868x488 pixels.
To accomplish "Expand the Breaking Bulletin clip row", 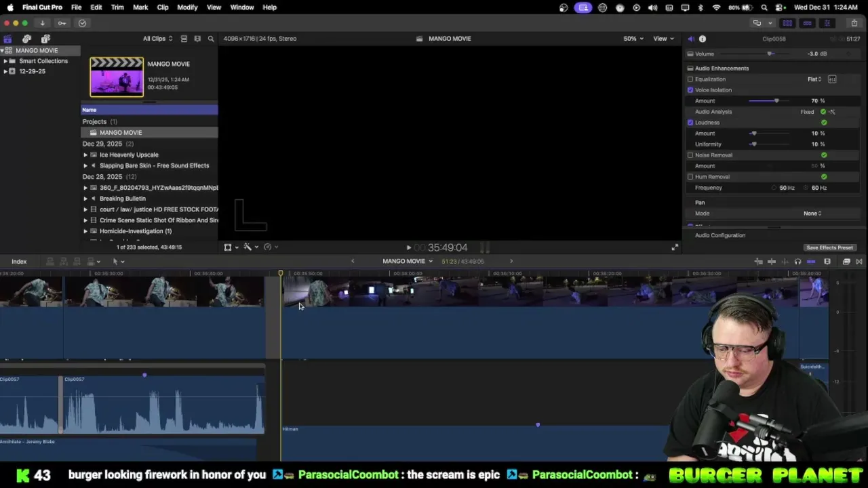I will 85,199.
